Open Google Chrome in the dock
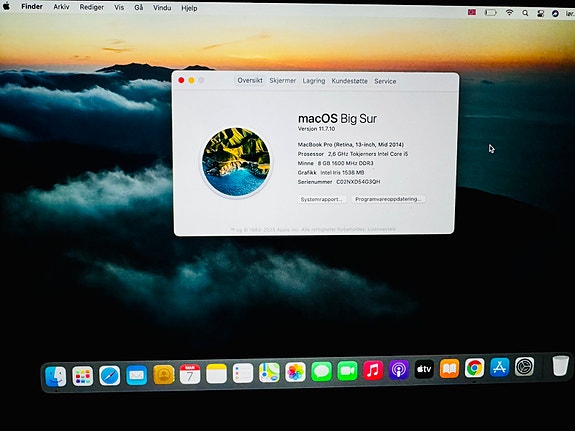The width and height of the screenshot is (575, 431). coord(475,368)
